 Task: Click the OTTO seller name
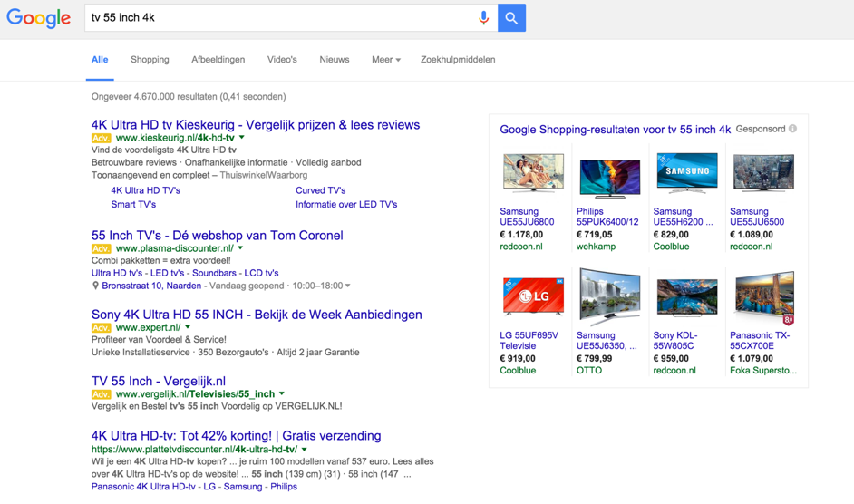[x=589, y=371]
